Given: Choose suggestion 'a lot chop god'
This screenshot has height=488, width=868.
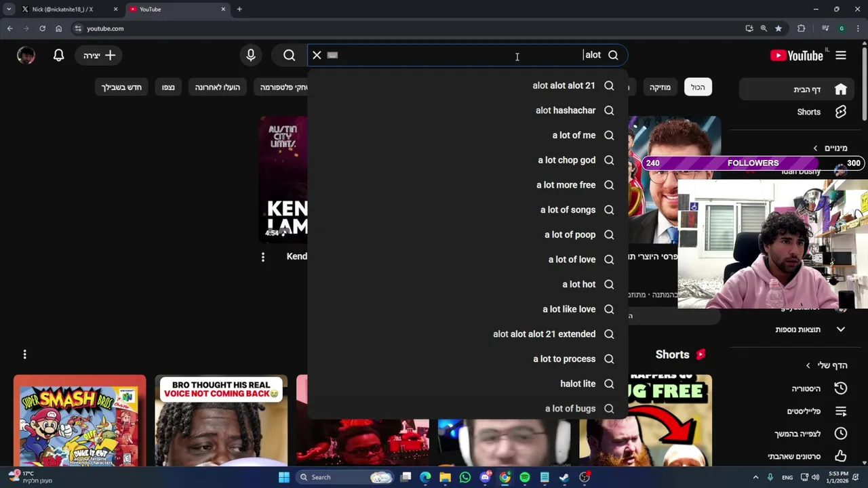Looking at the screenshot, I should [x=468, y=160].
